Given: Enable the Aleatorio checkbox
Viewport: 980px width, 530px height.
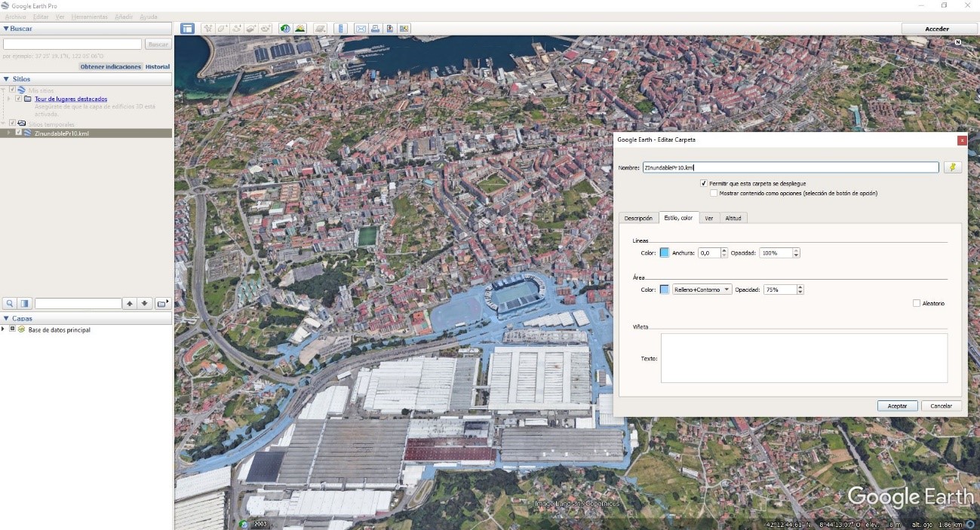Looking at the screenshot, I should click(917, 303).
